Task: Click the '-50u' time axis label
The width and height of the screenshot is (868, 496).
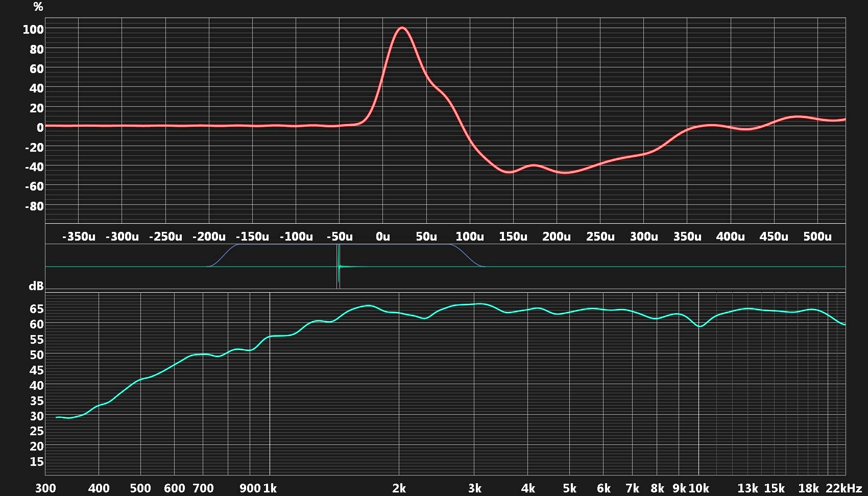Action: (x=340, y=237)
